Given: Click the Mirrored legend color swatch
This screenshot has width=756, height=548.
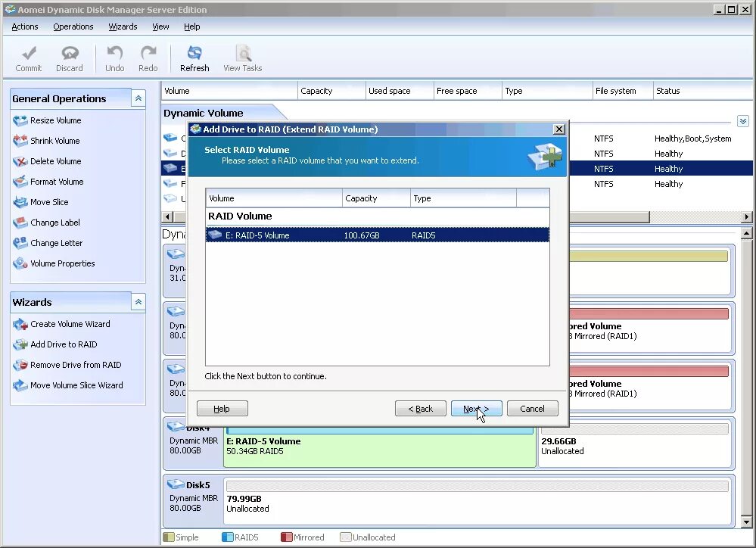Looking at the screenshot, I should (286, 537).
